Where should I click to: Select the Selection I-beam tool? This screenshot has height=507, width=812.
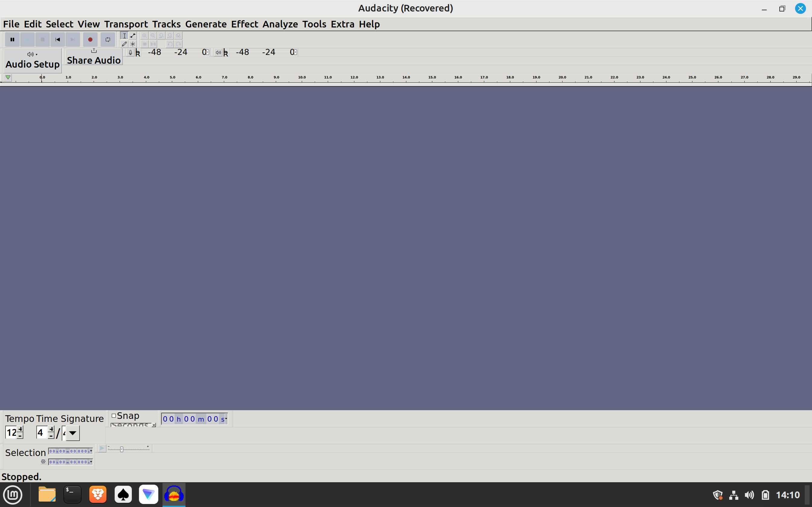click(x=124, y=36)
